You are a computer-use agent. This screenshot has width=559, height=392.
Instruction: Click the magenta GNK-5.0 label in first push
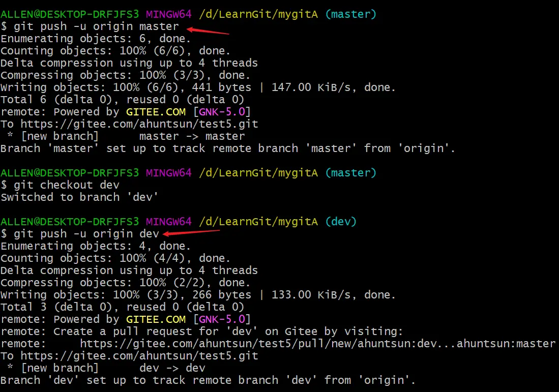pos(222,112)
